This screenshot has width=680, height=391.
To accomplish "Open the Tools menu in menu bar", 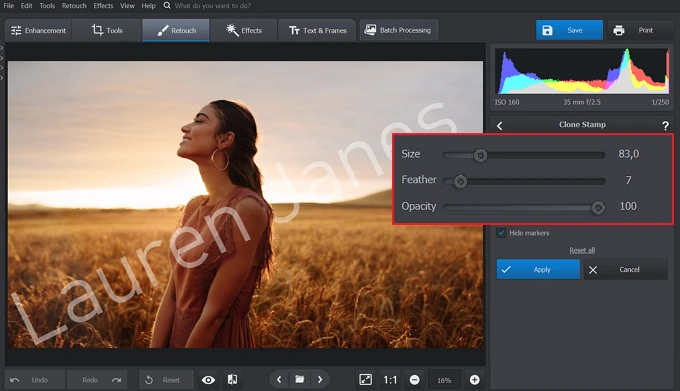I will tap(47, 6).
